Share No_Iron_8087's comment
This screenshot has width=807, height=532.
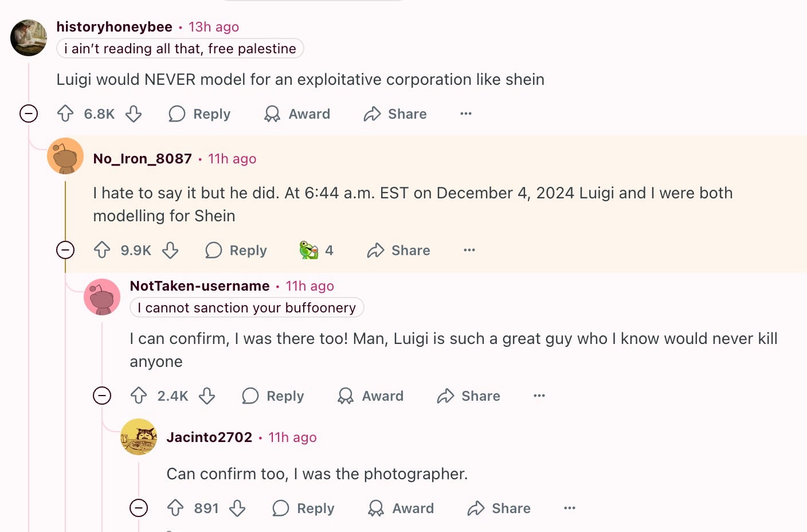coord(399,250)
